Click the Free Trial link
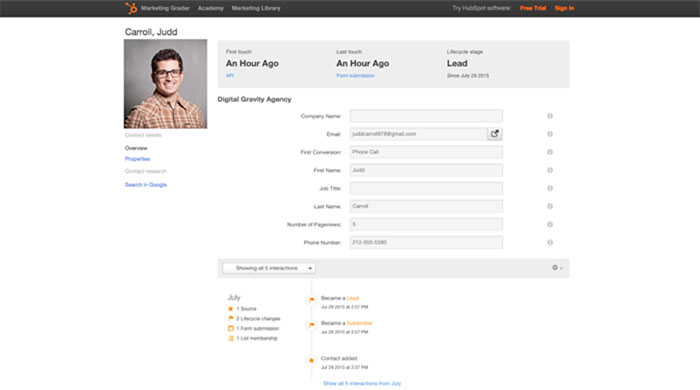700x390 pixels. click(533, 8)
